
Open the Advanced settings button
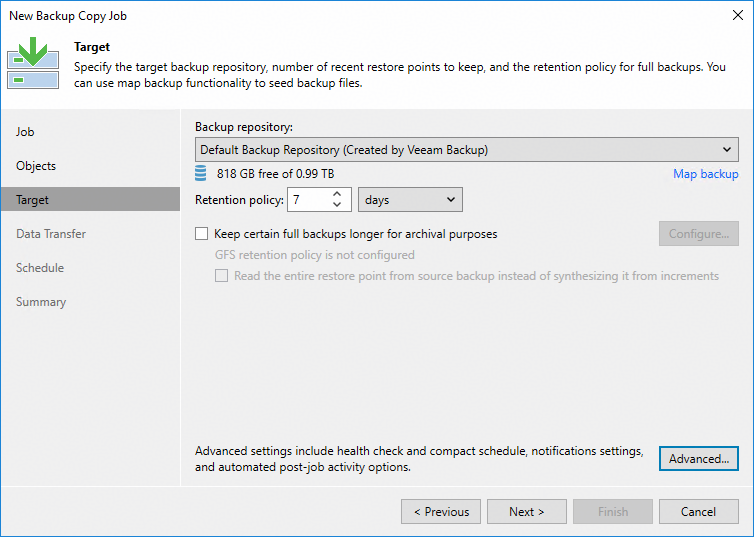(x=698, y=459)
